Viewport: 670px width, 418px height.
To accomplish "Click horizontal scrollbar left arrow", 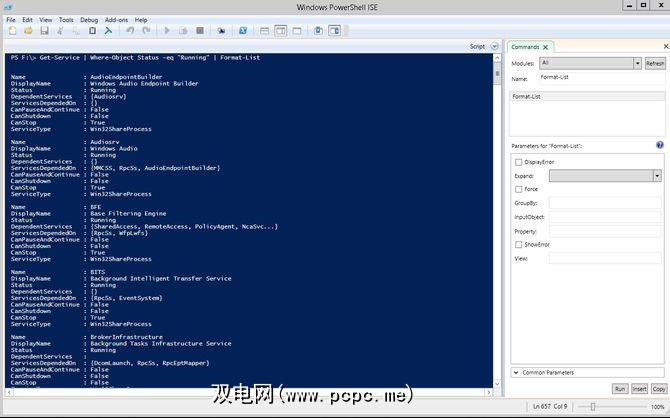I will click(9, 392).
